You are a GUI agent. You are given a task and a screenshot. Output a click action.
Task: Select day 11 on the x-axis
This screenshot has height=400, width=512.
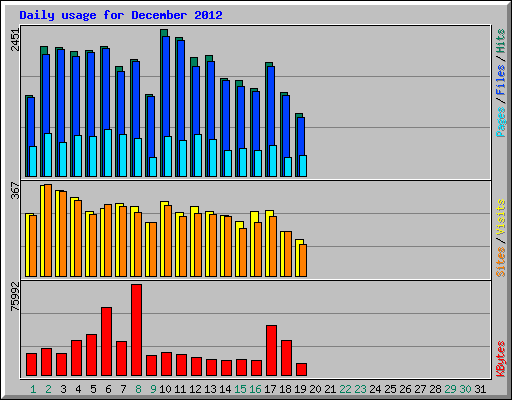pos(180,389)
